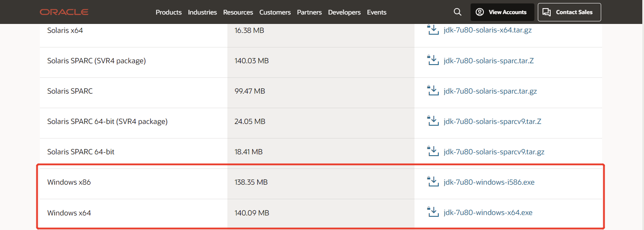Open the Developers menu
Image resolution: width=644 pixels, height=230 pixels.
click(344, 12)
